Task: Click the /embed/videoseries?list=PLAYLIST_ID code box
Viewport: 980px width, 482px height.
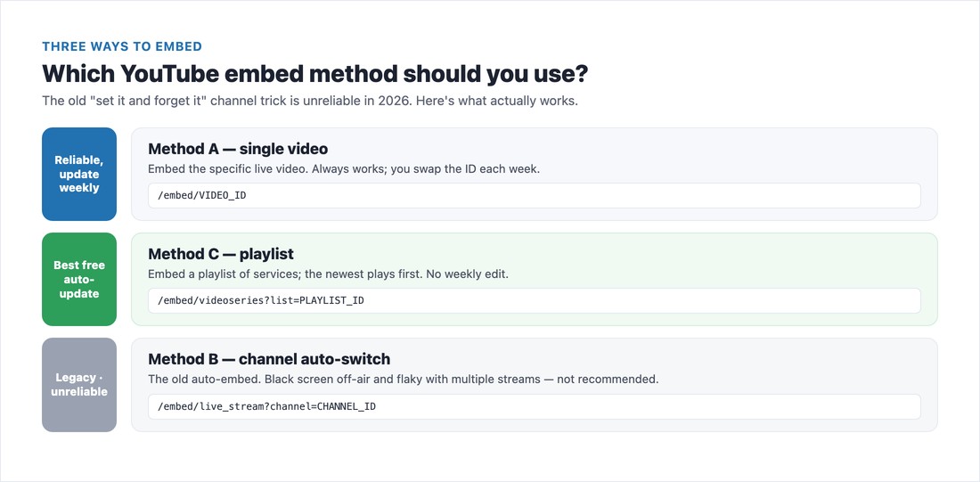Action: click(x=535, y=301)
